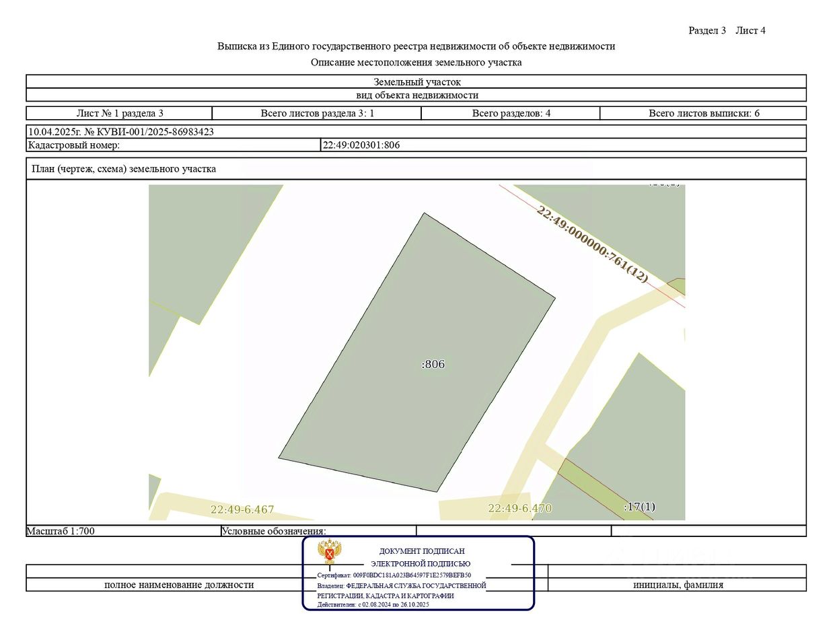The height and width of the screenshot is (644, 833).
Task: Click the 'Условные обозначения:' cell
Action: [x=318, y=531]
